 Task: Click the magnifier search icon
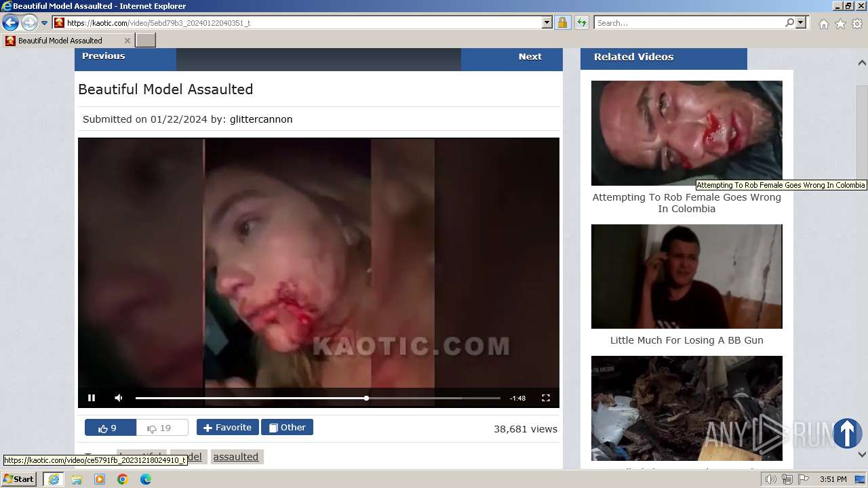tap(789, 22)
